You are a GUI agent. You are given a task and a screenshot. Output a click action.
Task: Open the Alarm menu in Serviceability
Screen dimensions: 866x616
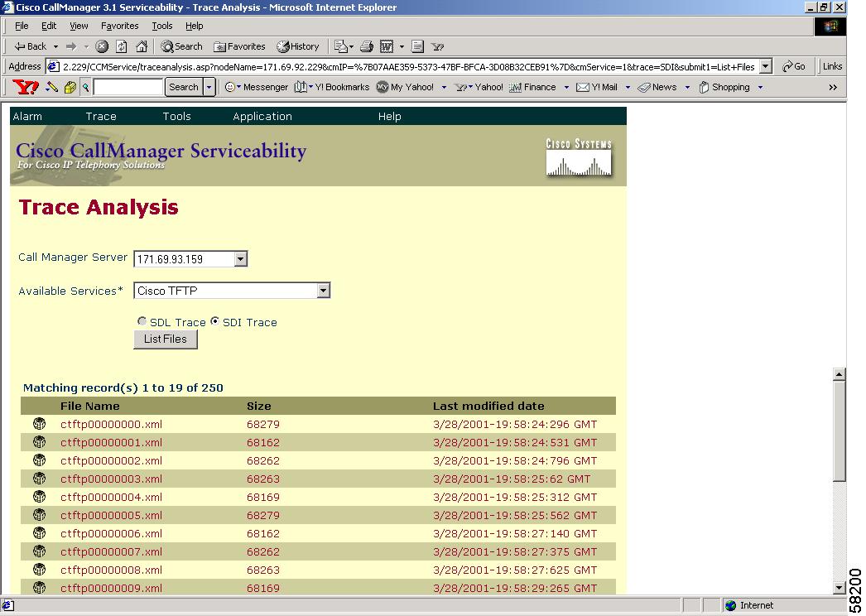pos(27,116)
